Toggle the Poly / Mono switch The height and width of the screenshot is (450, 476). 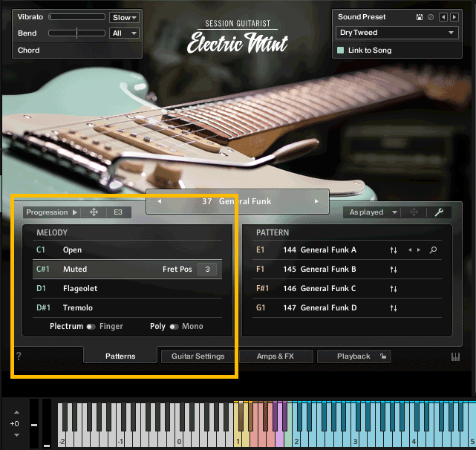174,327
